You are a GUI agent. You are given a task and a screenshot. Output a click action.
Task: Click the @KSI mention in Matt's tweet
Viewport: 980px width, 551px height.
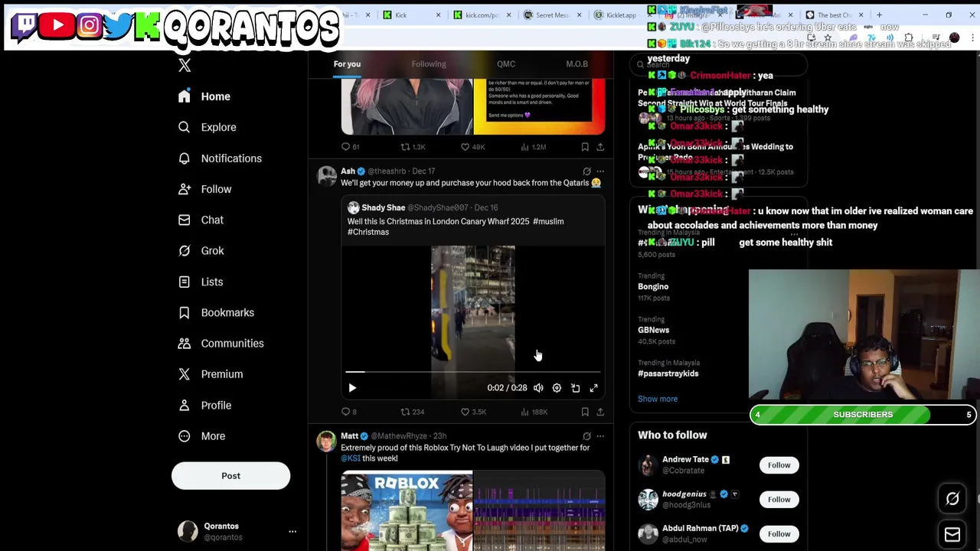[x=351, y=458]
